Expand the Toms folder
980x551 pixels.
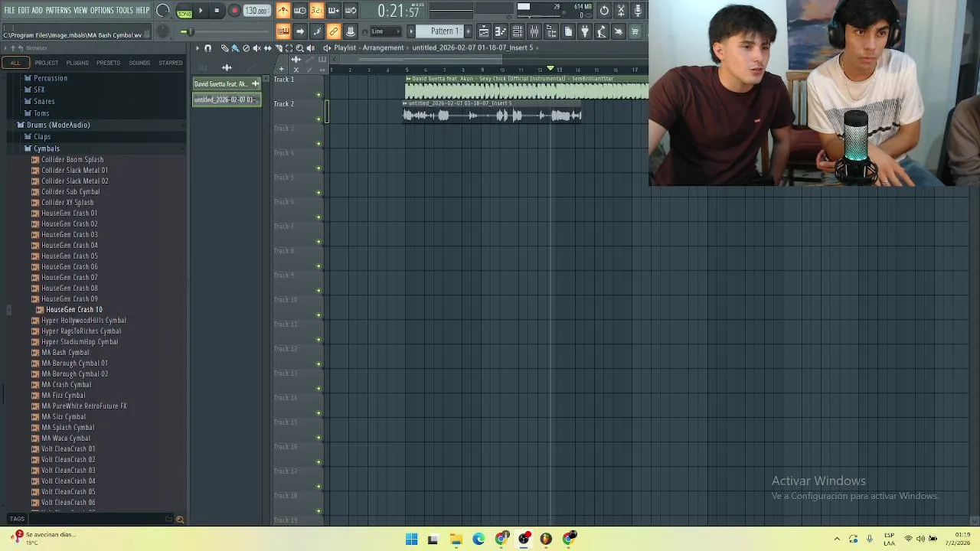tap(41, 113)
